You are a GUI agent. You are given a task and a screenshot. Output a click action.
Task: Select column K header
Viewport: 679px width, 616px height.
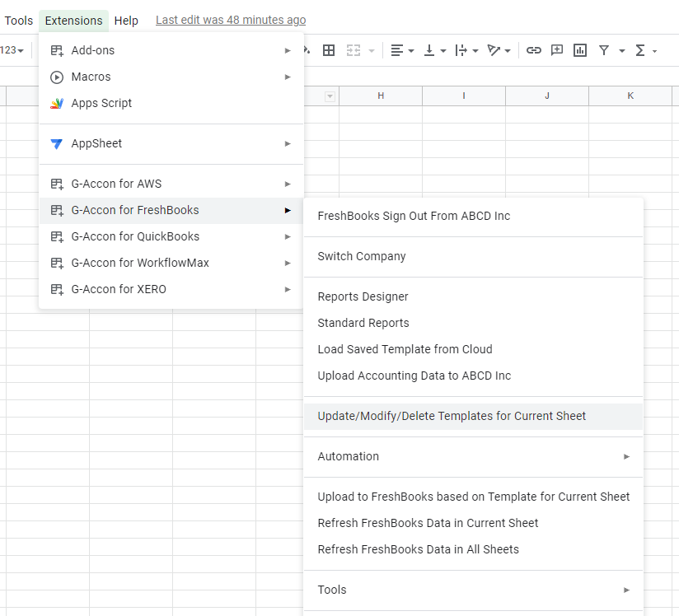[630, 96]
